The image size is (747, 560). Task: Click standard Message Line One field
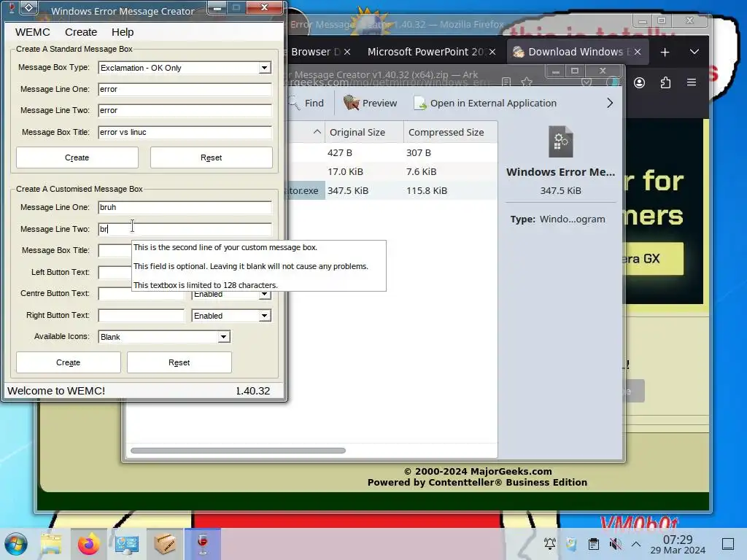click(185, 89)
